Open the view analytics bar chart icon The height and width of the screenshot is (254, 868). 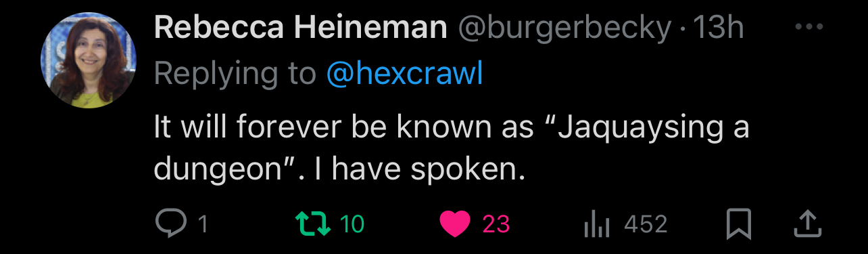click(597, 224)
